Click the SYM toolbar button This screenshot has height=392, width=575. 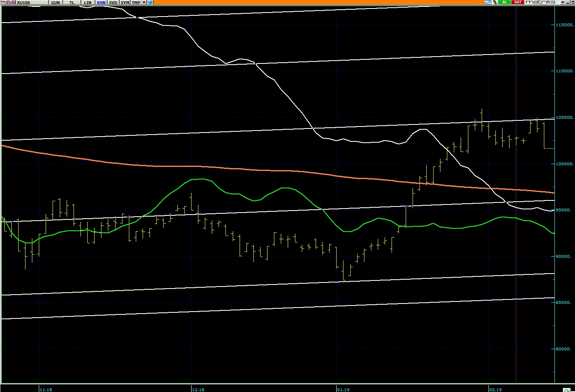tap(125, 2)
